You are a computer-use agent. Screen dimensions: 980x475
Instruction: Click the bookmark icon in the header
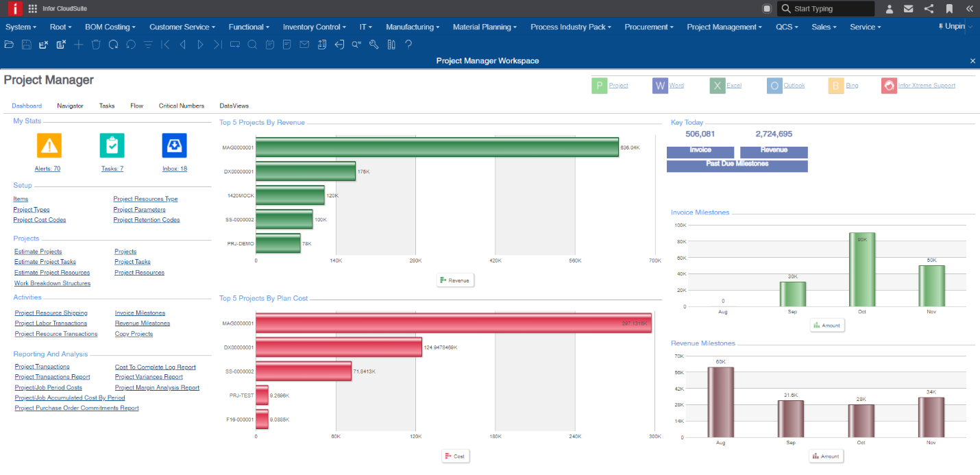click(949, 9)
